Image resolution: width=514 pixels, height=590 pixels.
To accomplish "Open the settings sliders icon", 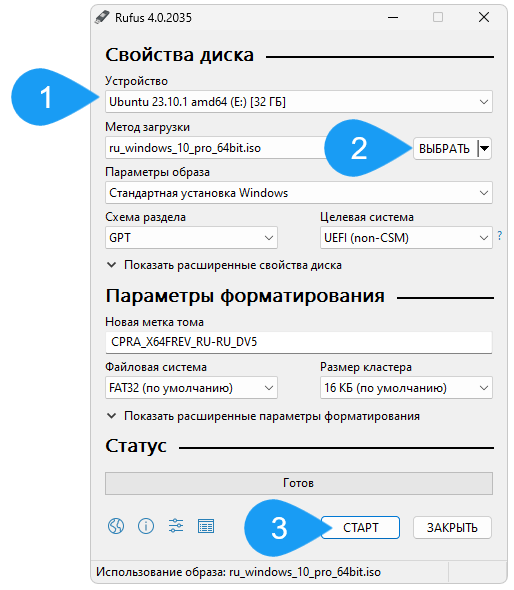I will tap(176, 526).
